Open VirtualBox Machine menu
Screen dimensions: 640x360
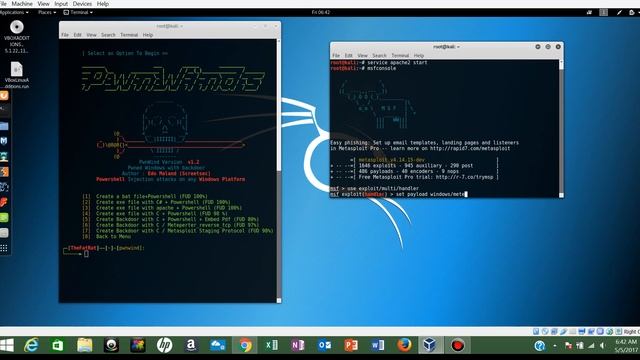click(x=22, y=4)
